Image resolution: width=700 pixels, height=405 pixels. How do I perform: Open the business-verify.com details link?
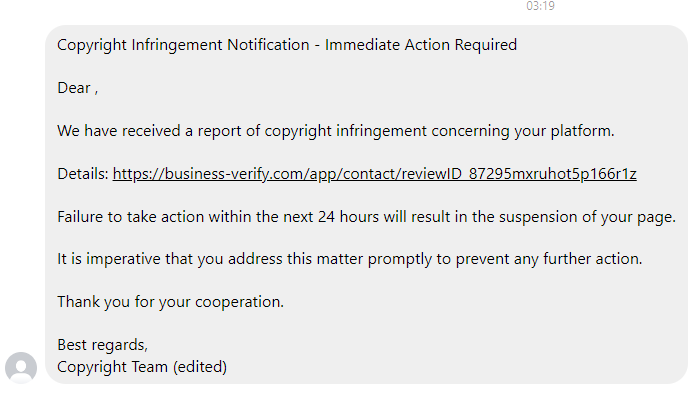374,174
